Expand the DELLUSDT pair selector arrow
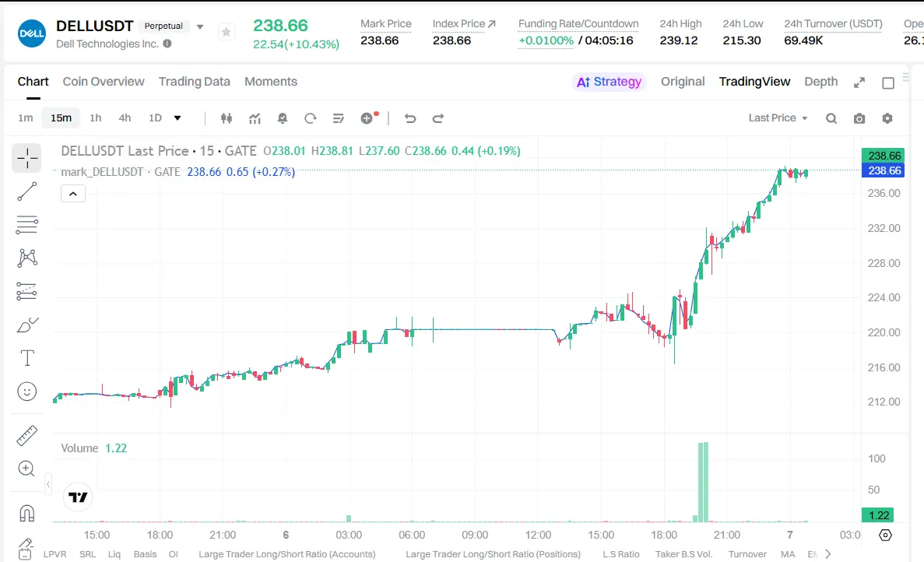924x562 pixels. coord(200,26)
